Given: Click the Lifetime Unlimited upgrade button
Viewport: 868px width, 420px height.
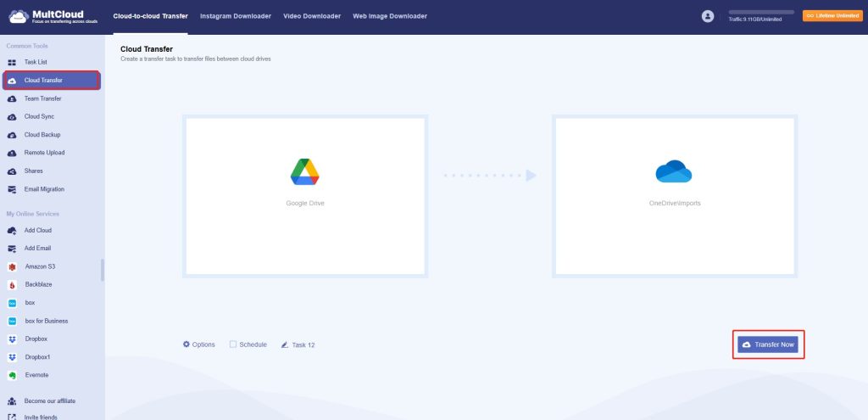Looking at the screenshot, I should click(x=832, y=16).
